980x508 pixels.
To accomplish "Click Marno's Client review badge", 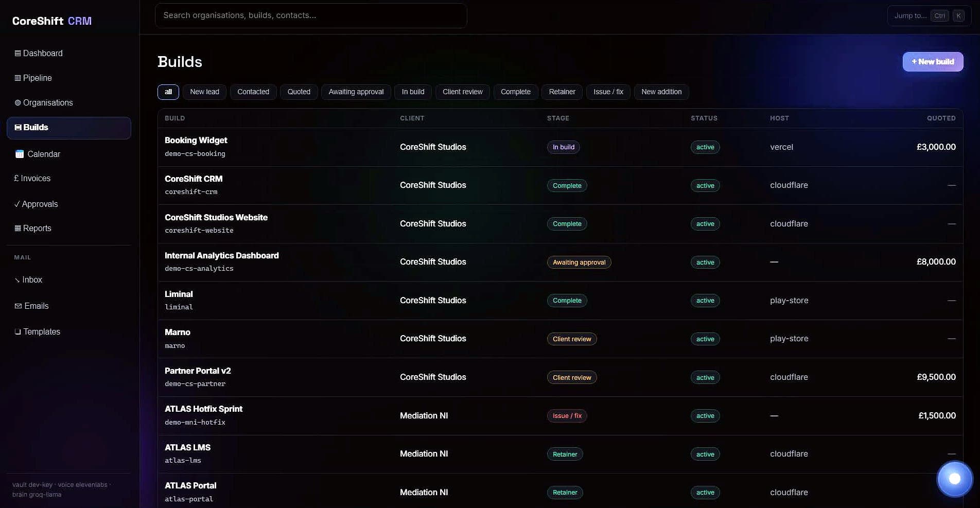I will [572, 339].
